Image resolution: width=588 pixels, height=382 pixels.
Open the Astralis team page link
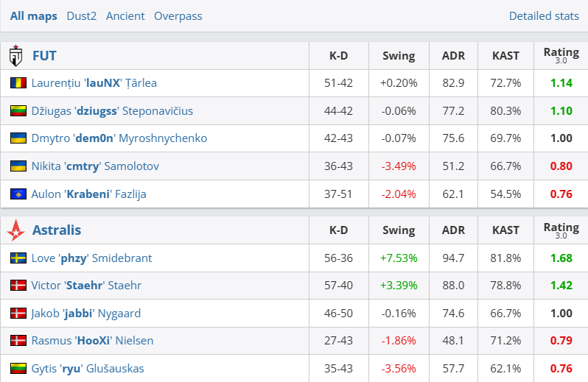click(57, 230)
